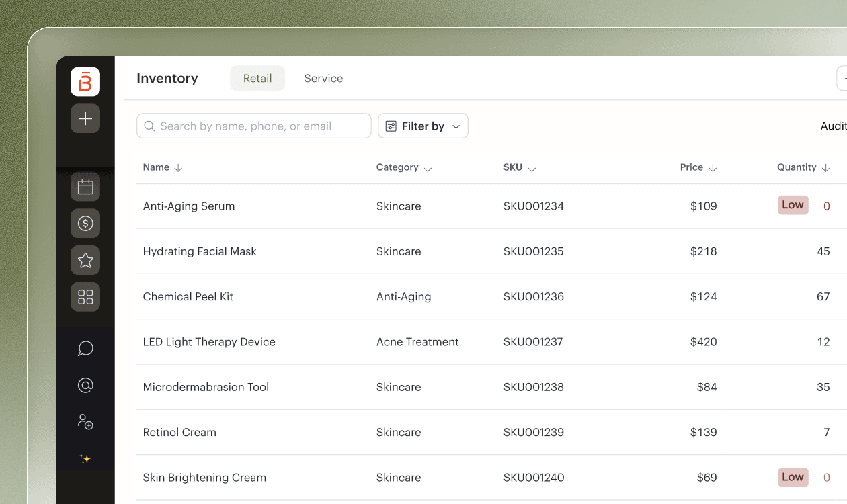The width and height of the screenshot is (847, 504).
Task: Click the orange B logo icon
Action: coord(85,82)
